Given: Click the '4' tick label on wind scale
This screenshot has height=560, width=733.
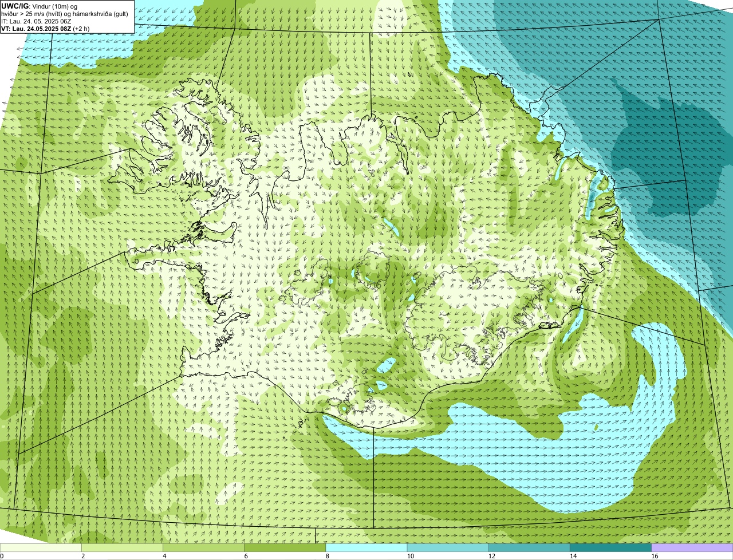Looking at the screenshot, I should [x=164, y=556].
